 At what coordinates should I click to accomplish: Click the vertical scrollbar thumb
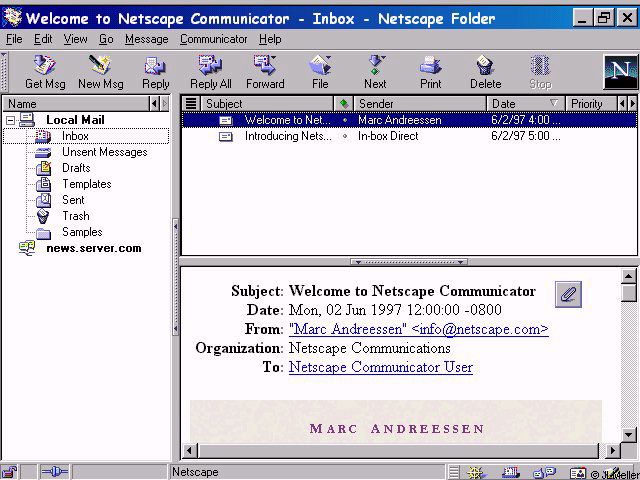[629, 293]
